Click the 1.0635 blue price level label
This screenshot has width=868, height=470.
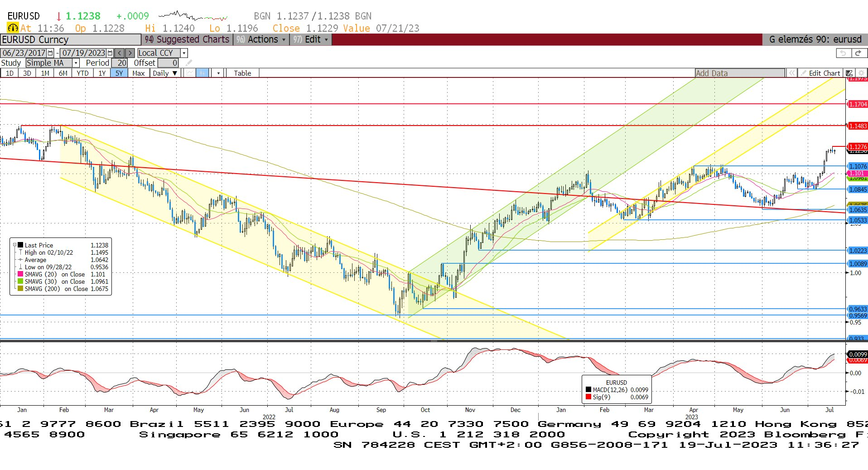pyautogui.click(x=857, y=210)
